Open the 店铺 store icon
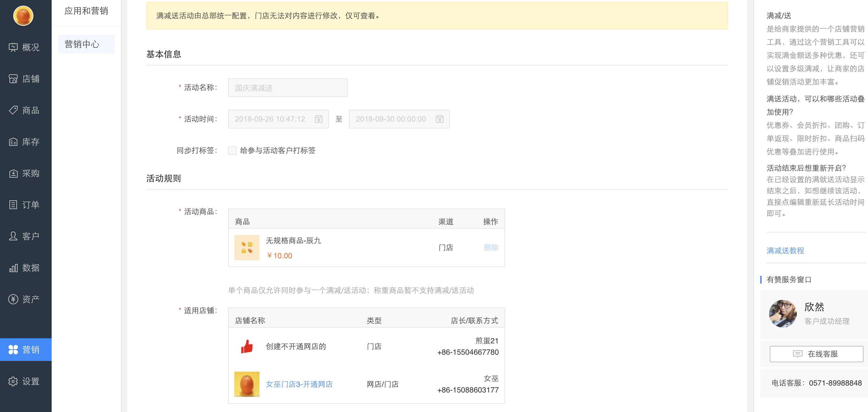The width and height of the screenshot is (868, 412). click(x=13, y=79)
